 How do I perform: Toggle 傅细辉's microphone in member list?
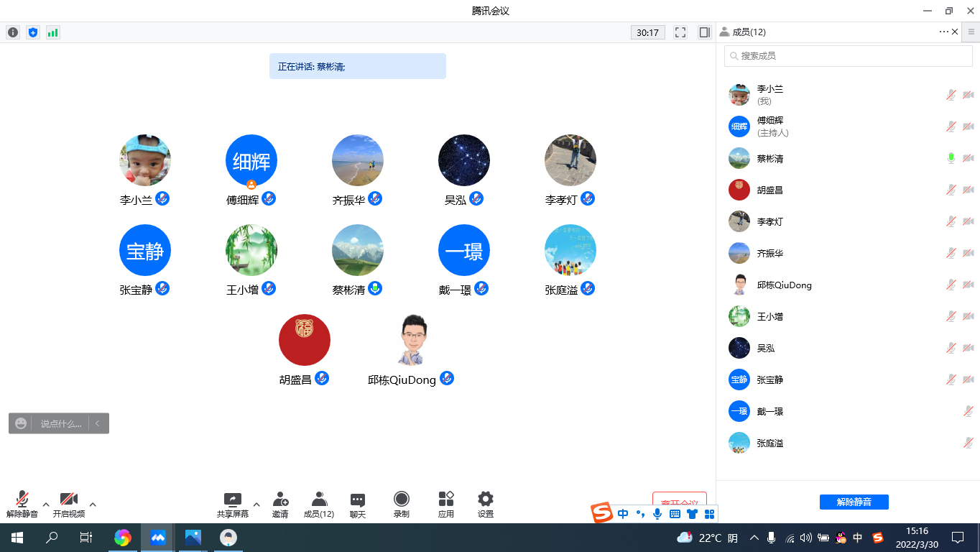pos(951,126)
